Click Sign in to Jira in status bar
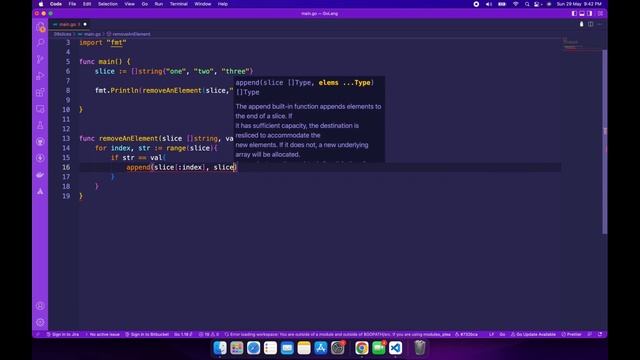The height and width of the screenshot is (360, 640). [62, 334]
